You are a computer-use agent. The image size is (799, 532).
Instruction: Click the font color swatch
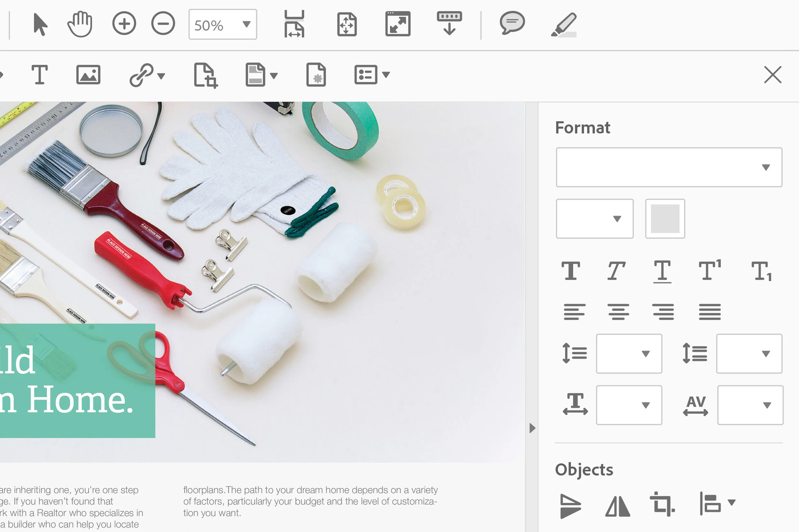pyautogui.click(x=664, y=218)
